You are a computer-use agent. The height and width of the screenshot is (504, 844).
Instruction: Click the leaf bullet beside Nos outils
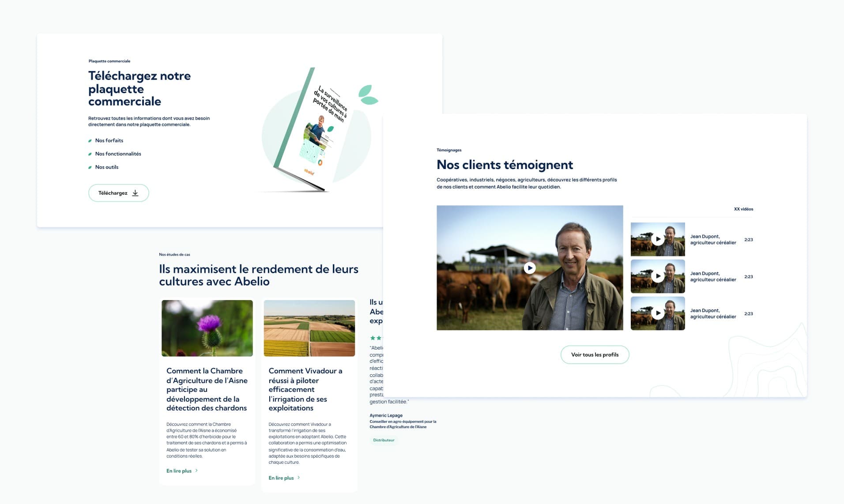pyautogui.click(x=90, y=167)
